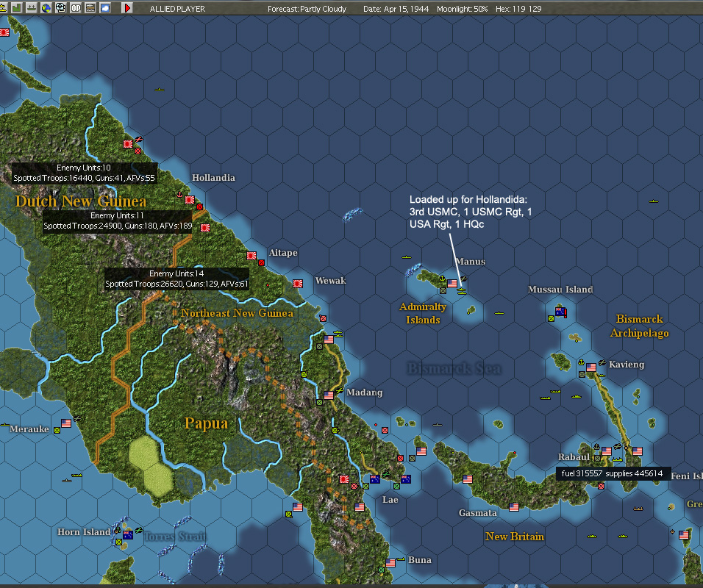Click the crosshair intelligence report icon
The image size is (703, 588).
click(x=60, y=8)
